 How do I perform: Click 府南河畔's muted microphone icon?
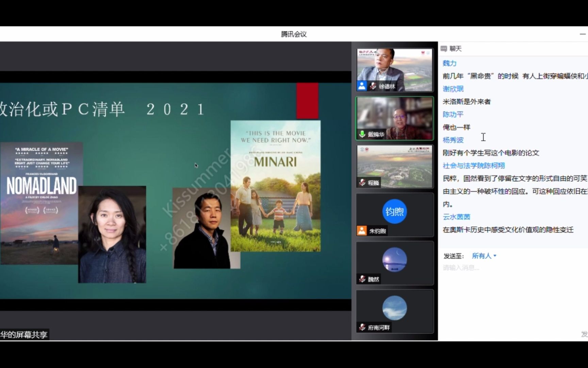pos(362,327)
